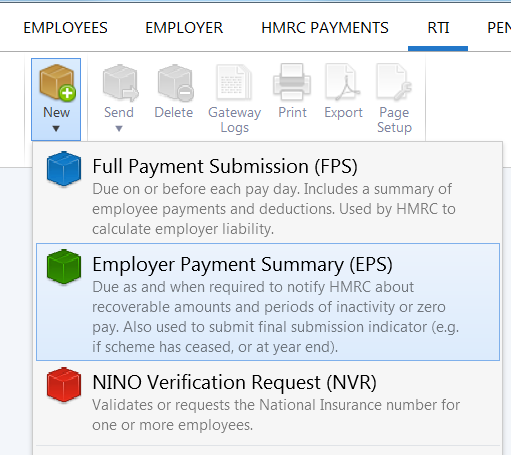The width and height of the screenshot is (511, 455).
Task: Open Page Setup wrench icon
Action: click(x=394, y=82)
